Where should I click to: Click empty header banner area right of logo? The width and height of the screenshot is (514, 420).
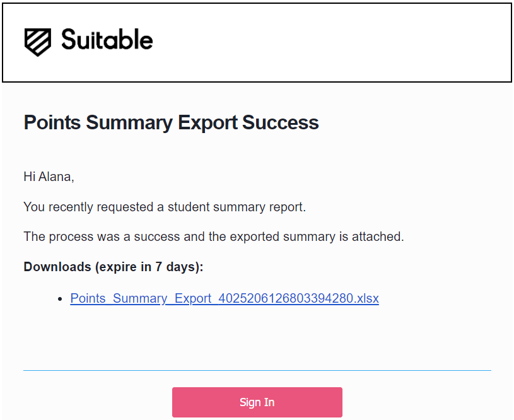[x=331, y=43]
